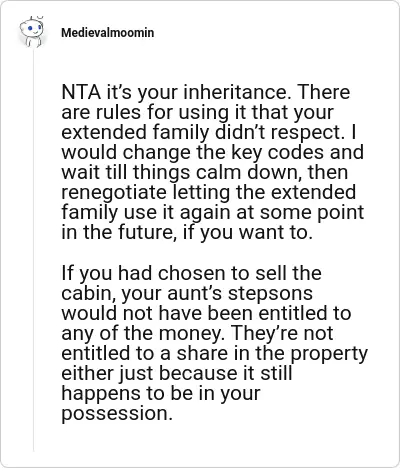Screen dimensions: 400x468
Task: Click the second paragraph about selling the cabin
Action: click(214, 343)
